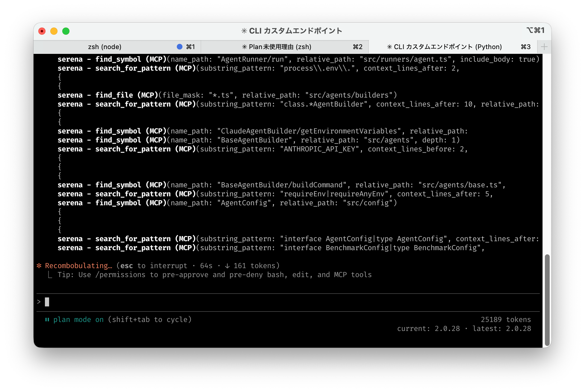The width and height of the screenshot is (585, 392).
Task: Expand the collapsed brace under ANTHROPIC_API_KEY search
Action: click(60, 158)
